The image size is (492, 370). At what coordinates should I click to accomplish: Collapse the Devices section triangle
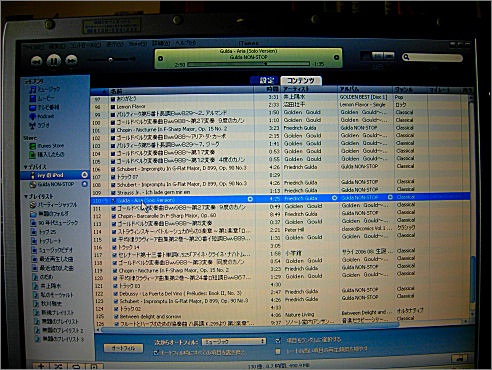[26, 167]
